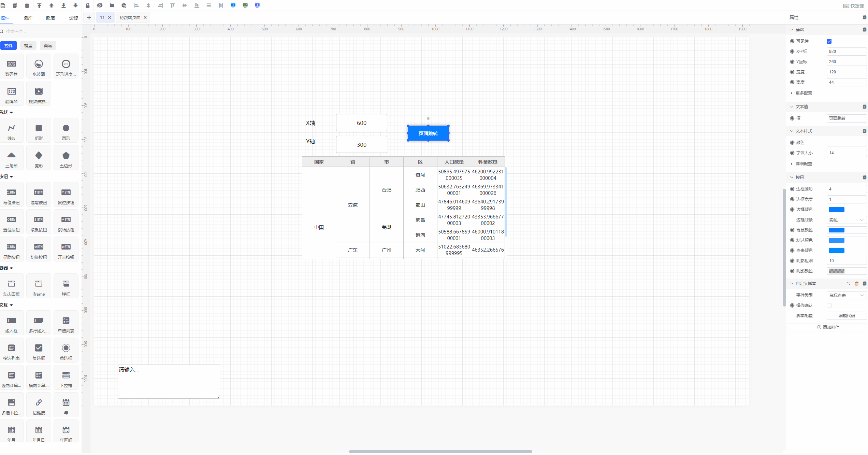
Task: Toggle radio dot beside X坐标
Action: (792, 52)
